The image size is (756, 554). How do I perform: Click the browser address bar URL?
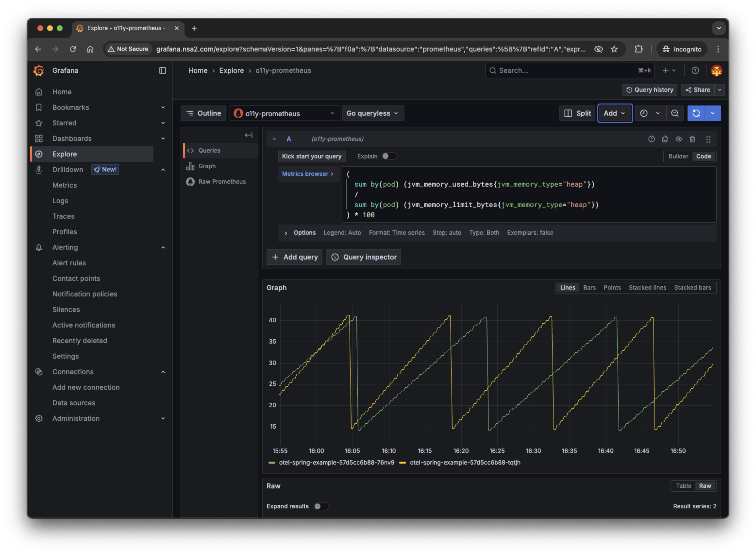coord(371,49)
